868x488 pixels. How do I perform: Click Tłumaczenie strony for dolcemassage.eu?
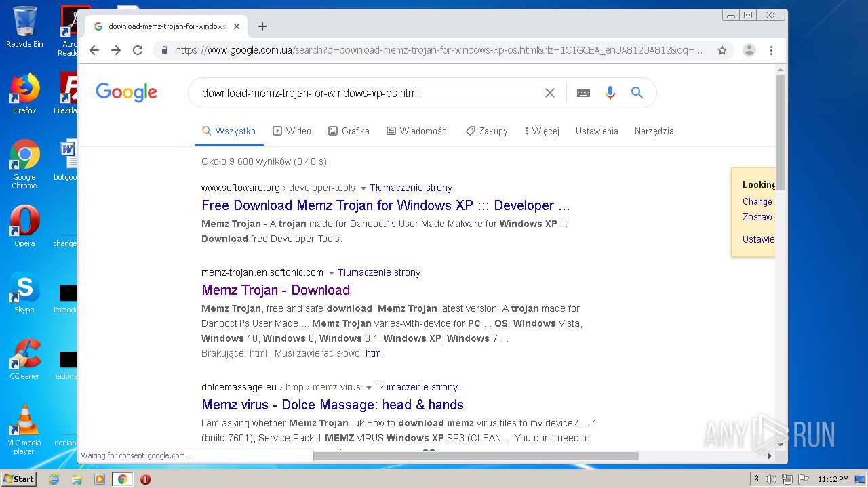click(416, 387)
